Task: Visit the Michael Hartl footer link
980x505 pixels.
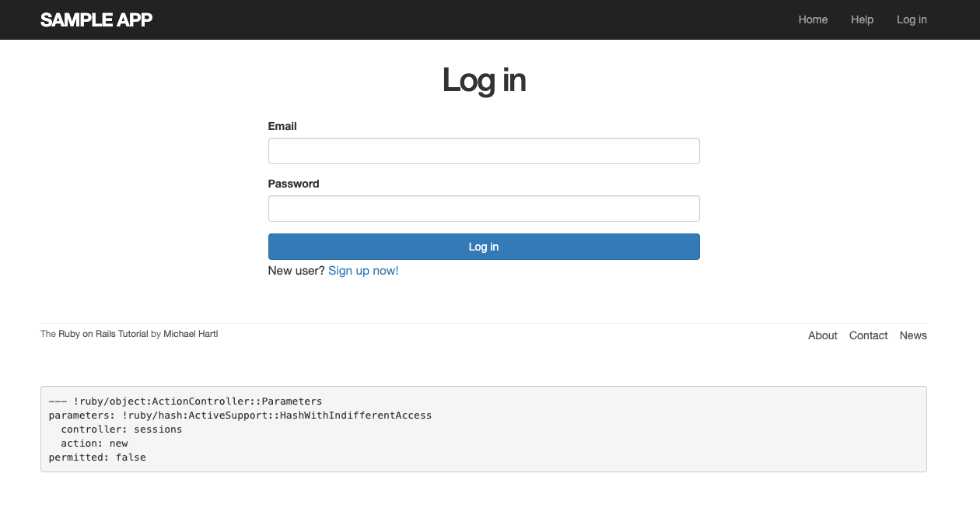Action: 191,334
